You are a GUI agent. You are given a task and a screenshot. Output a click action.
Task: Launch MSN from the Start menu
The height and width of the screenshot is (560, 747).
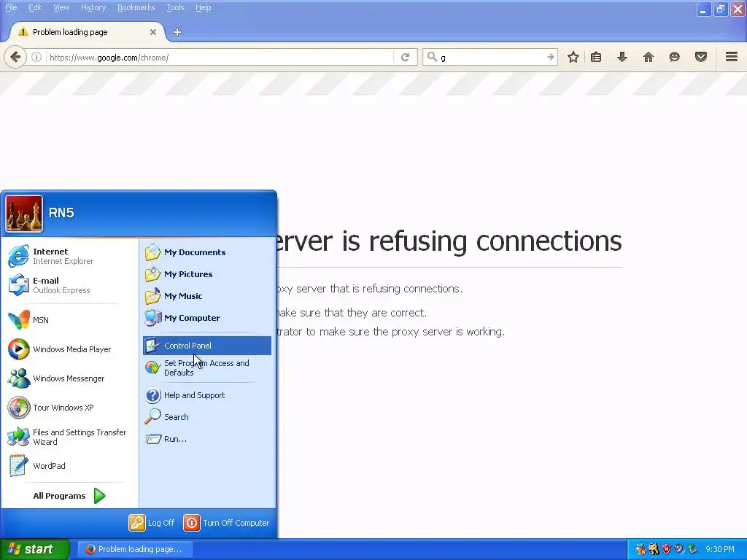70,320
